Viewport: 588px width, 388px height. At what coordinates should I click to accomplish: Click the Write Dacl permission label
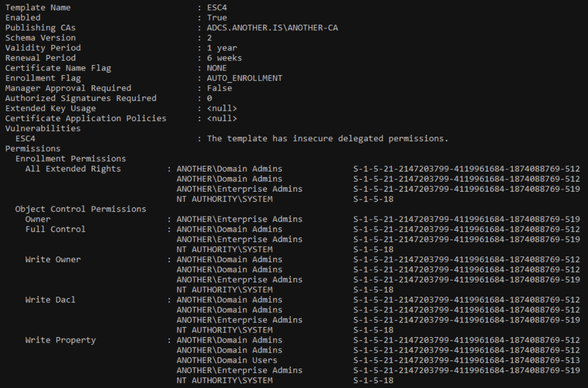(50, 300)
